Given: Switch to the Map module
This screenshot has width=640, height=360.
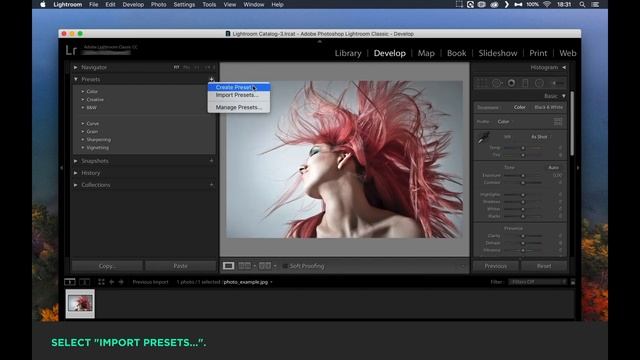Looking at the screenshot, I should coord(426,53).
